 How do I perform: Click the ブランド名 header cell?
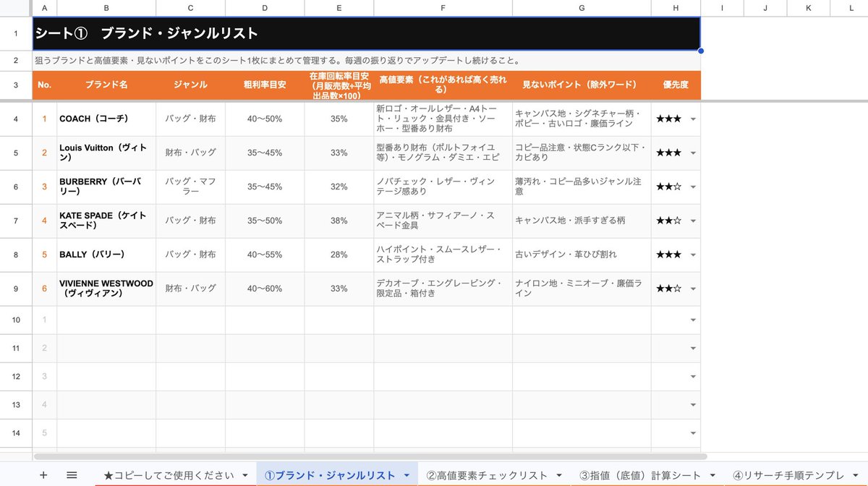(106, 85)
